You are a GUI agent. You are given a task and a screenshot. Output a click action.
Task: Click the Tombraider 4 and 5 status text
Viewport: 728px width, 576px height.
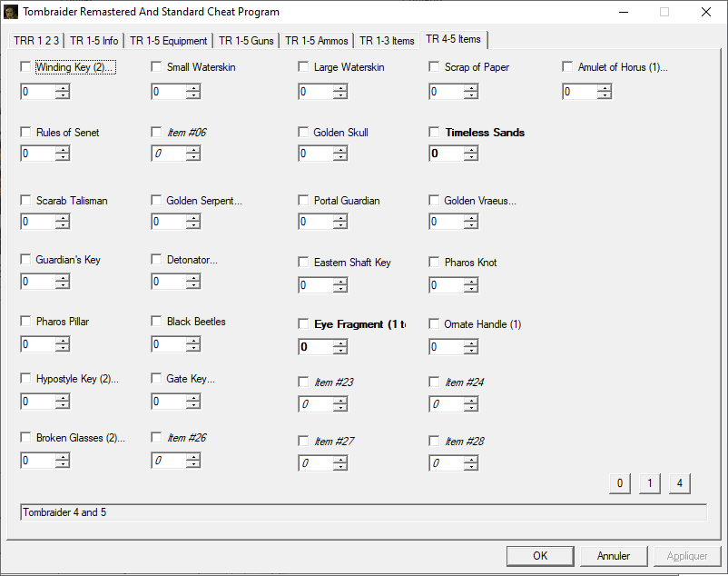(x=64, y=512)
